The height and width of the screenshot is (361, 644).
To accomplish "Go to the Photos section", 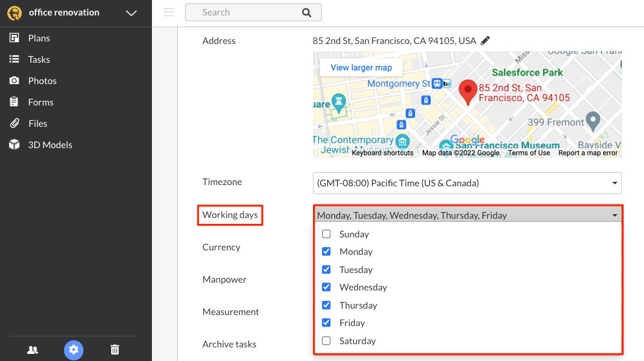I will point(42,81).
